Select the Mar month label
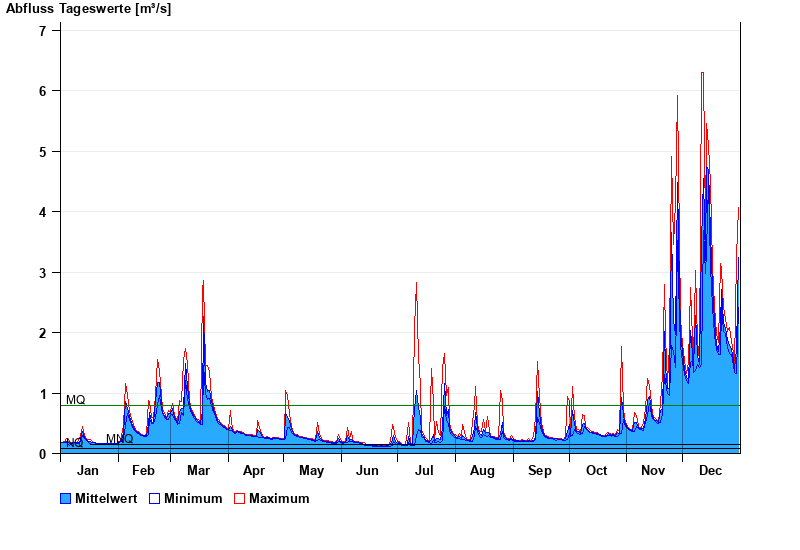800x550 pixels. pyautogui.click(x=198, y=471)
